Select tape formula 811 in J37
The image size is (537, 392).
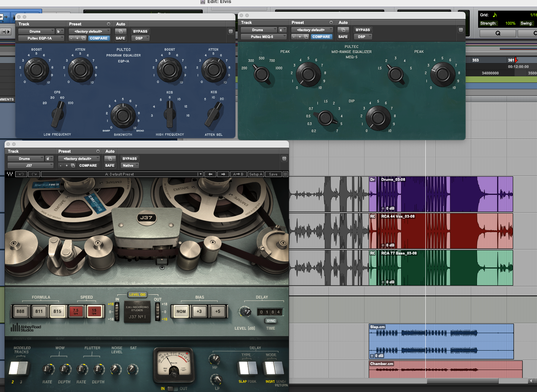[39, 311]
